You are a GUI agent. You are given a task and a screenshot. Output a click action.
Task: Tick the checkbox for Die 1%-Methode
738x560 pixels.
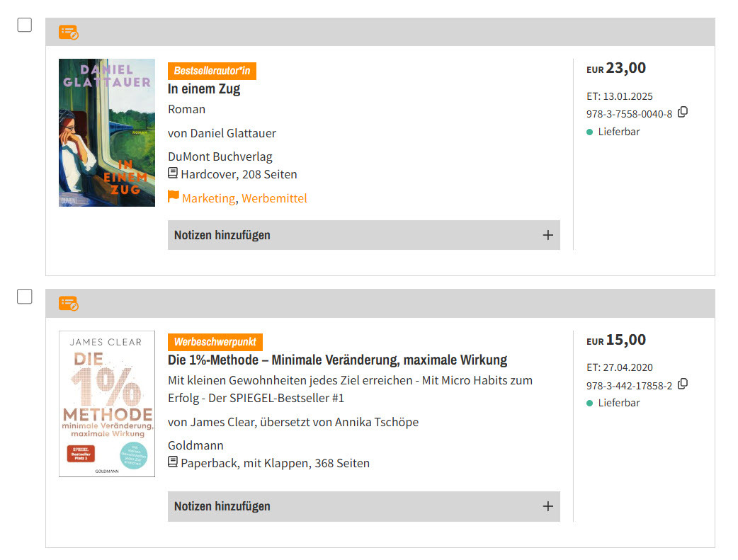(x=25, y=297)
